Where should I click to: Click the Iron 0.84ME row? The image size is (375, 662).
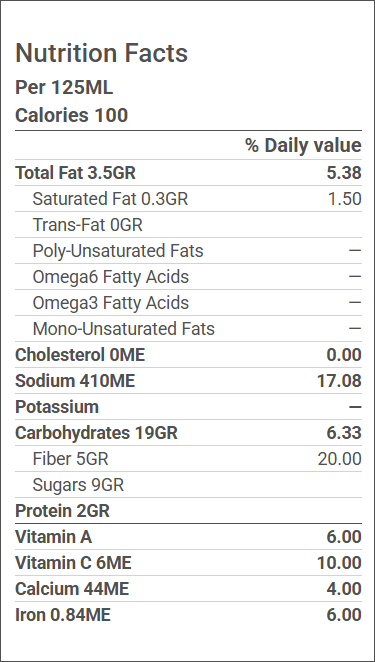(188, 615)
